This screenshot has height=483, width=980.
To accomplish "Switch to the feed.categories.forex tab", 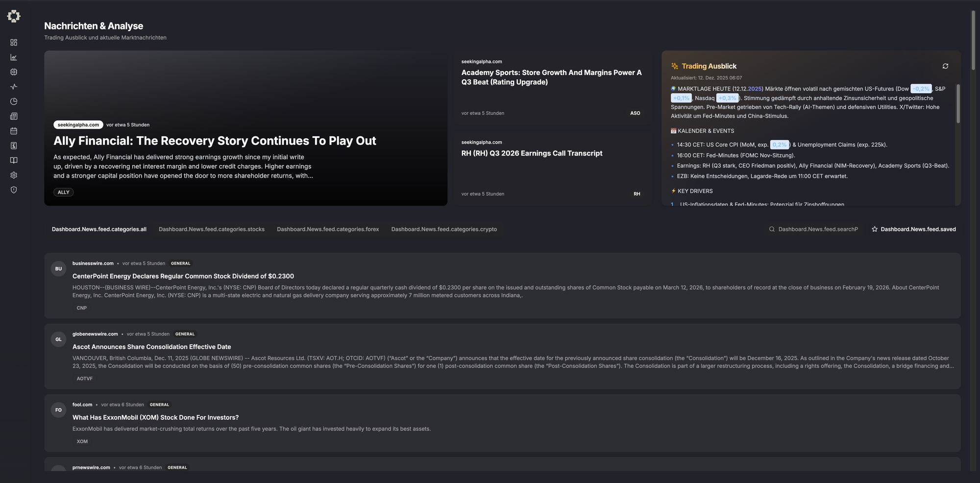I will [327, 229].
